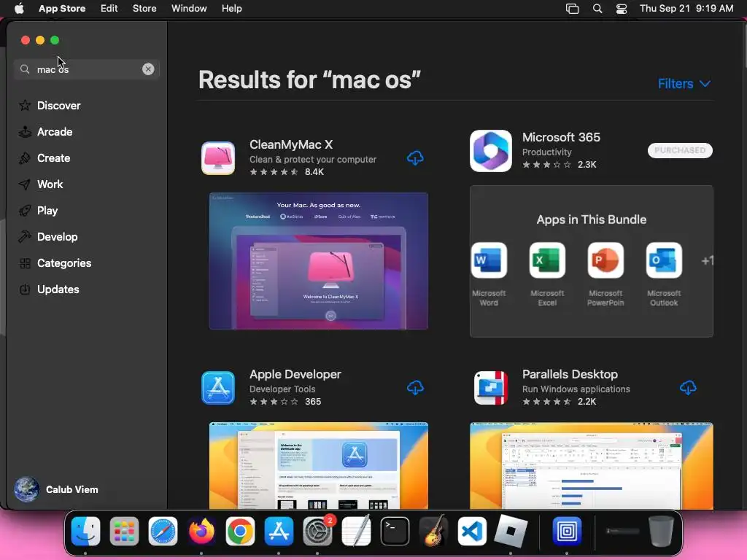The width and height of the screenshot is (747, 560).
Task: Launch Roblox from the Dock
Action: pos(511,531)
